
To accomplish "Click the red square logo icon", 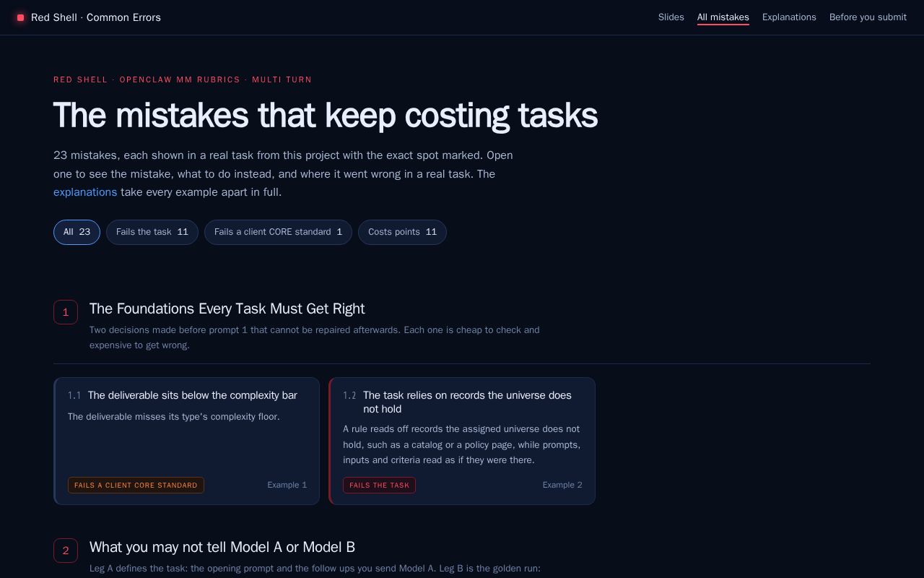I will pyautogui.click(x=21, y=17).
